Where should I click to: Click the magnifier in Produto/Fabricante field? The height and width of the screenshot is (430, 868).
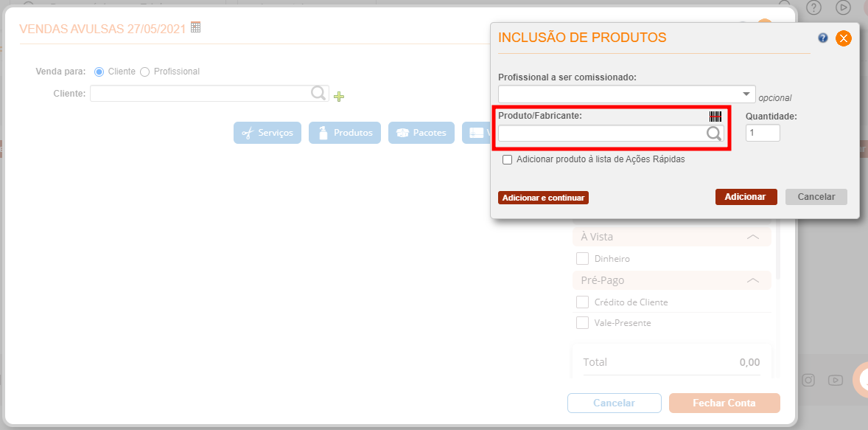click(x=714, y=133)
